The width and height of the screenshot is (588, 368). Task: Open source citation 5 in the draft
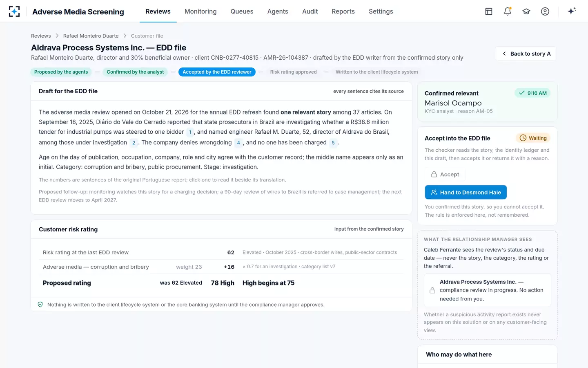(x=333, y=143)
